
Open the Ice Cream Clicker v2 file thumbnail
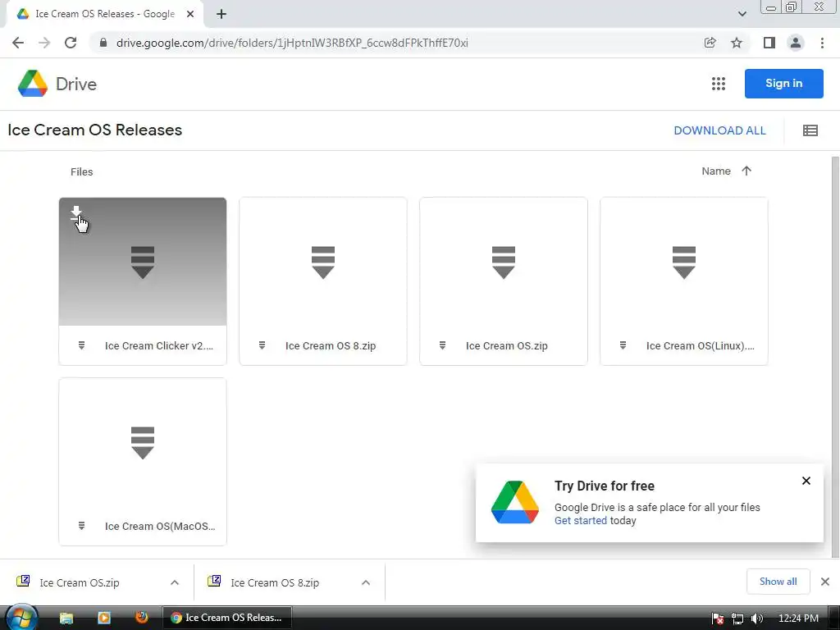(x=143, y=262)
